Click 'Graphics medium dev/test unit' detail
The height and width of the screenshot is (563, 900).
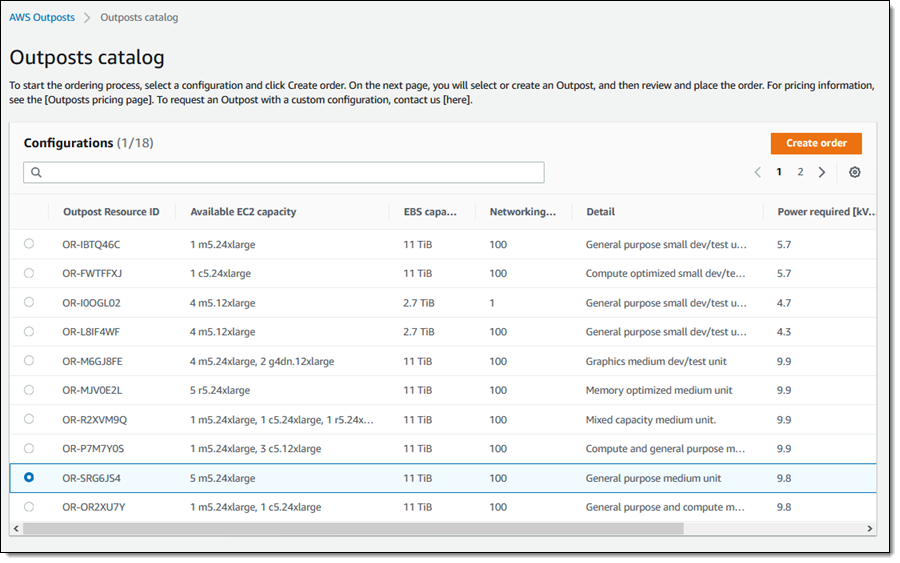pyautogui.click(x=656, y=362)
